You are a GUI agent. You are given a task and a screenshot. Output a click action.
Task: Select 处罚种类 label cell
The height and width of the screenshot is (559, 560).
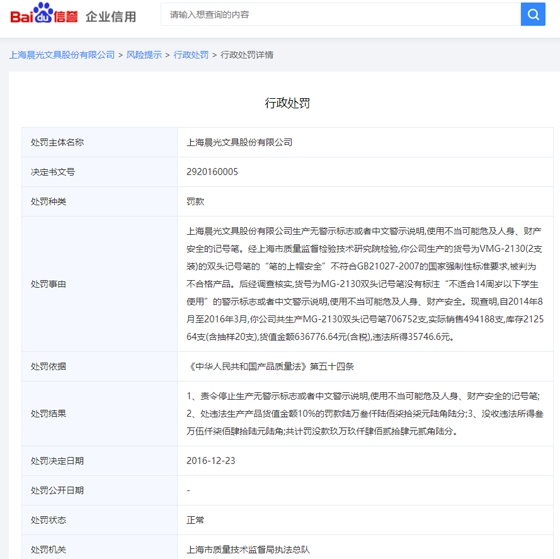[x=100, y=201]
